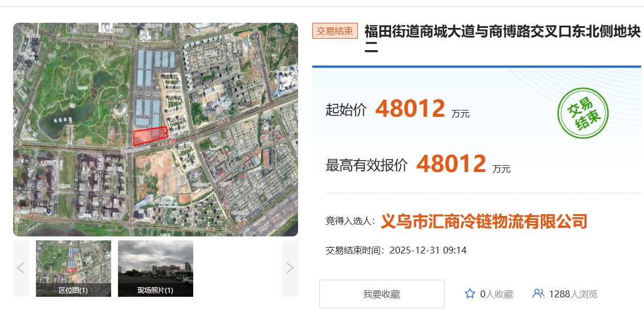Click the next arrow in thumbnail carousel
644x319 pixels.
coord(290,268)
